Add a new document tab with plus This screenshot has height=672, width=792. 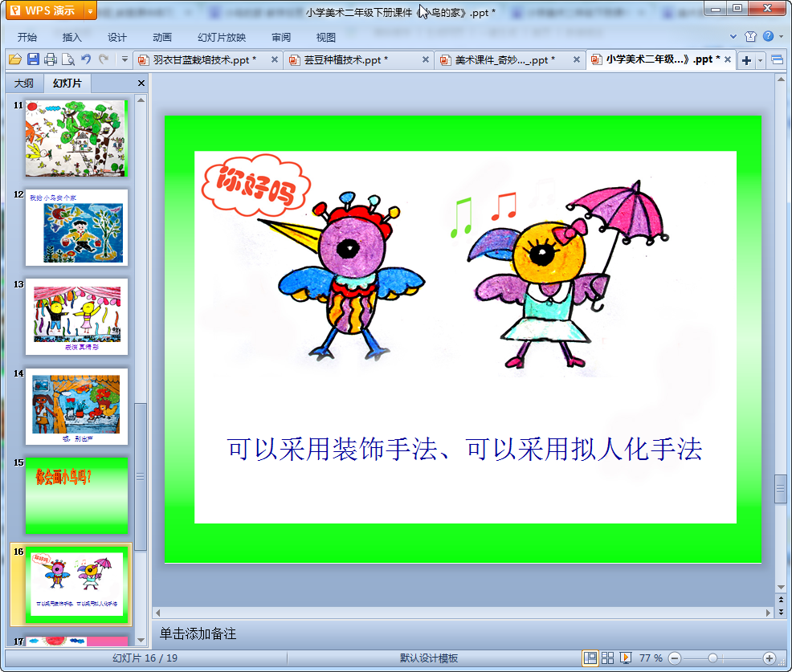pyautogui.click(x=746, y=60)
